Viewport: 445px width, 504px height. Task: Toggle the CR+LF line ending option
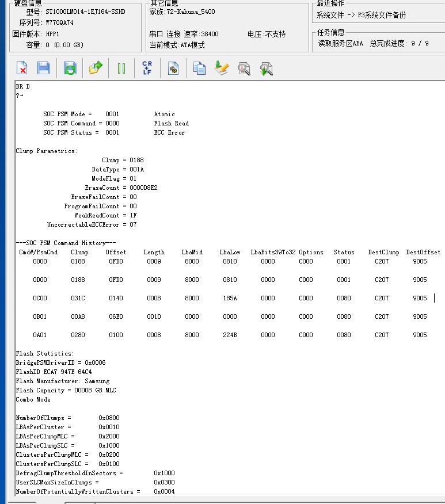[x=147, y=68]
